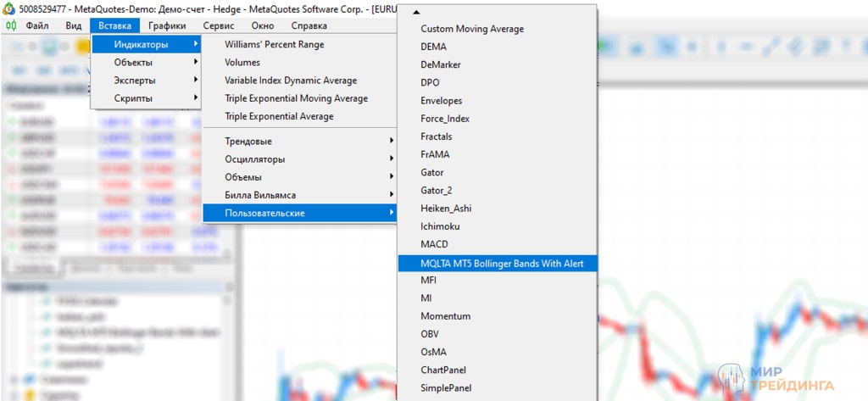868x401 pixels.
Task: Open the Сервис menu
Action: pyautogui.click(x=218, y=25)
